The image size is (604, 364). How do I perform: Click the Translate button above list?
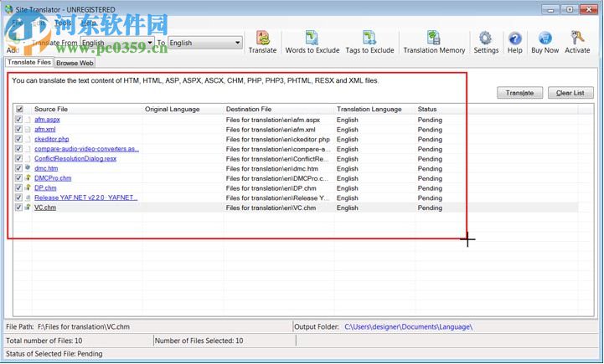tap(519, 93)
